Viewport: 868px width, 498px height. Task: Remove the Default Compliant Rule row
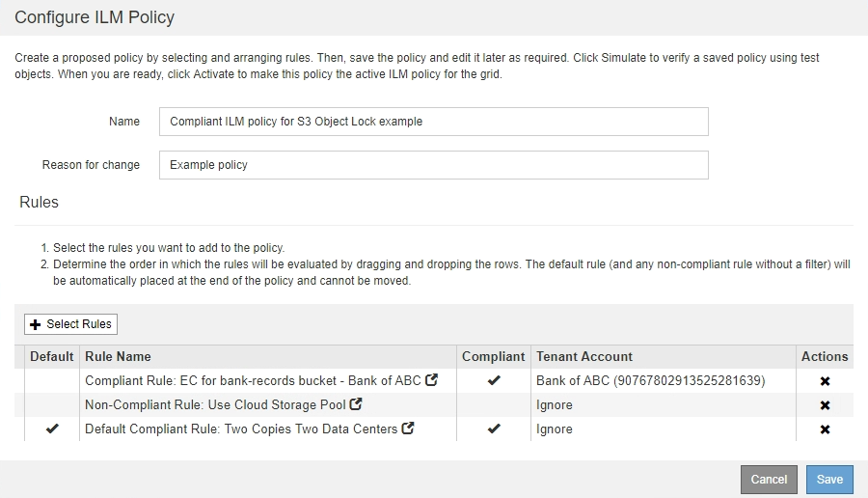point(825,429)
